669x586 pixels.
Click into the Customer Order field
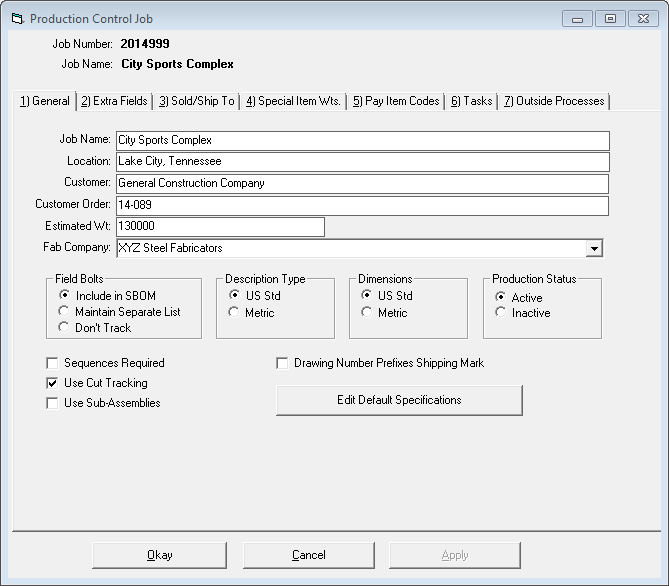pos(362,205)
